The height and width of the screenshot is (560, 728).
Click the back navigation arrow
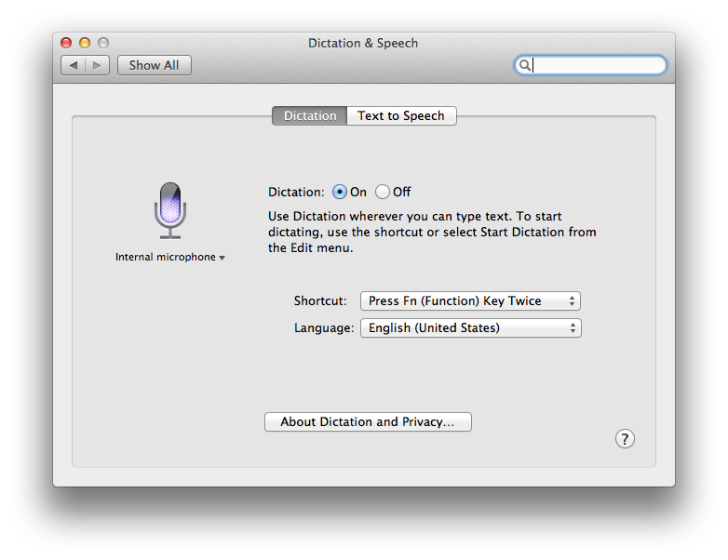pos(74,65)
